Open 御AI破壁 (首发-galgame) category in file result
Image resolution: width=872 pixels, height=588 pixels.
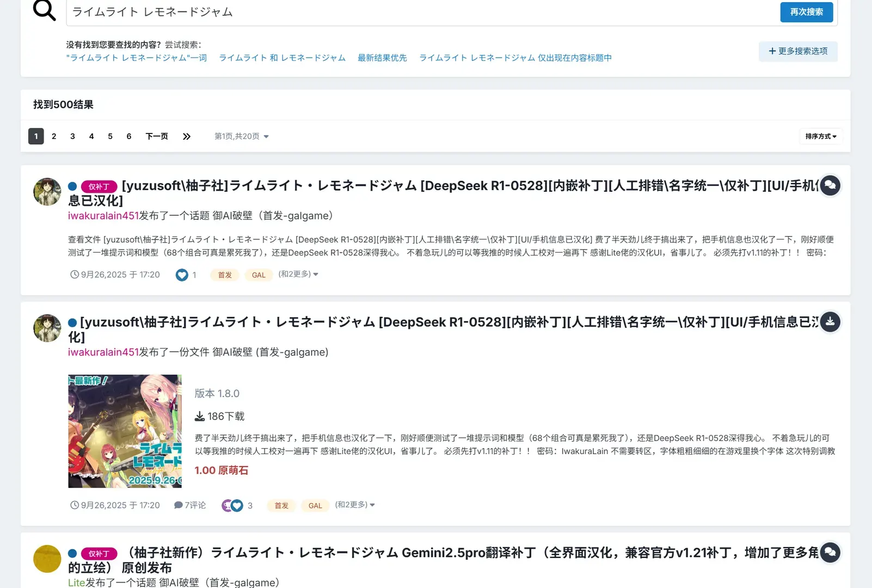(x=271, y=352)
